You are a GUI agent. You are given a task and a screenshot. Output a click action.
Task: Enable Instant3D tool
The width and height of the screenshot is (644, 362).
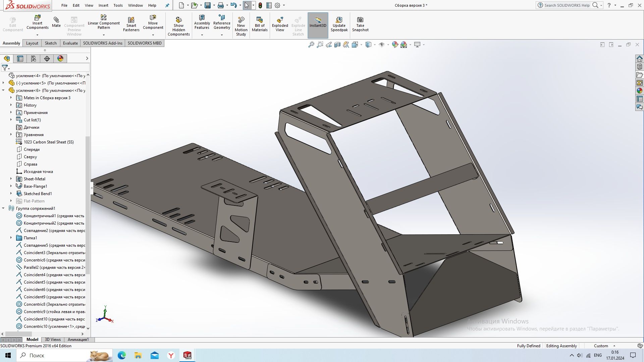point(318,25)
